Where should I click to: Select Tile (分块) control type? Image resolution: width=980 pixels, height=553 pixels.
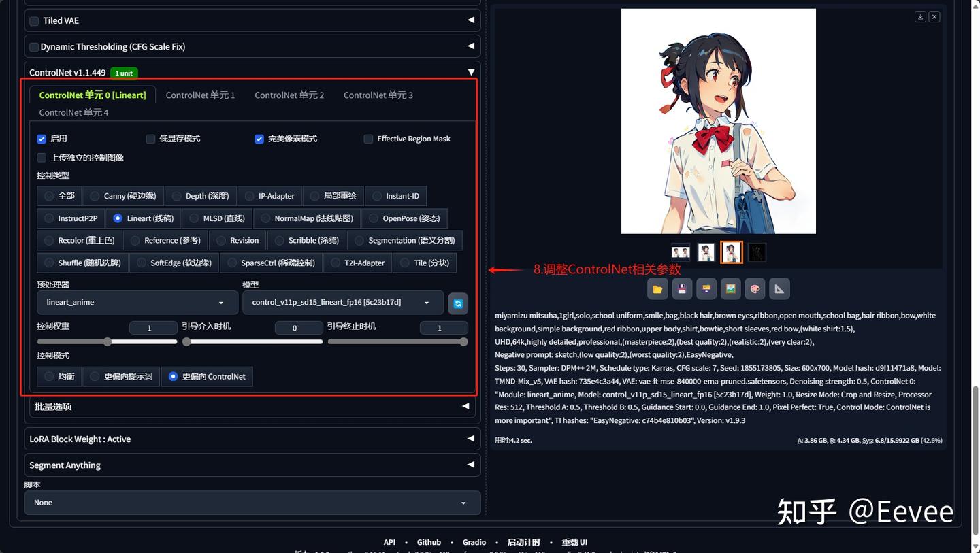425,263
